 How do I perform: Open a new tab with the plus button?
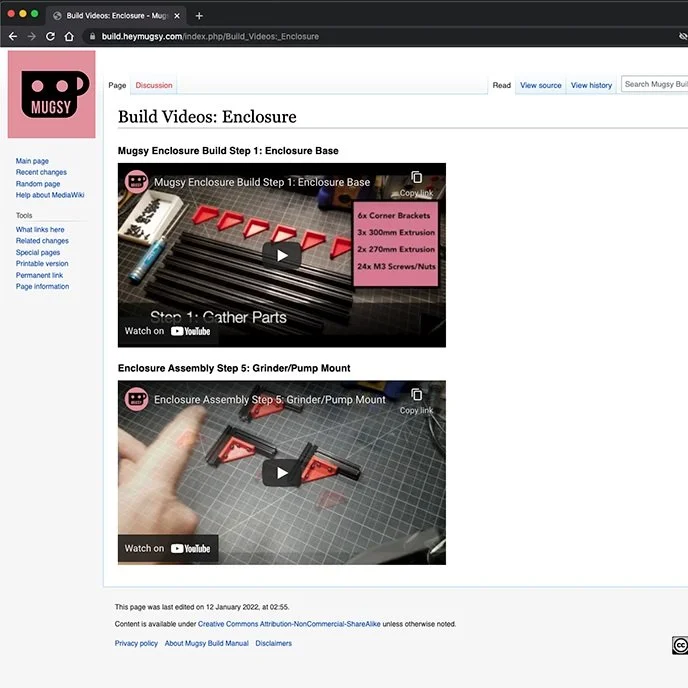tap(199, 16)
